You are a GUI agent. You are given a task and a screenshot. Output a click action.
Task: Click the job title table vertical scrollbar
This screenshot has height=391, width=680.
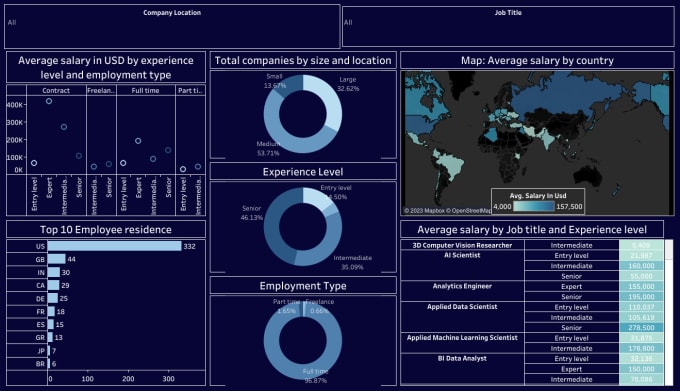click(x=669, y=312)
